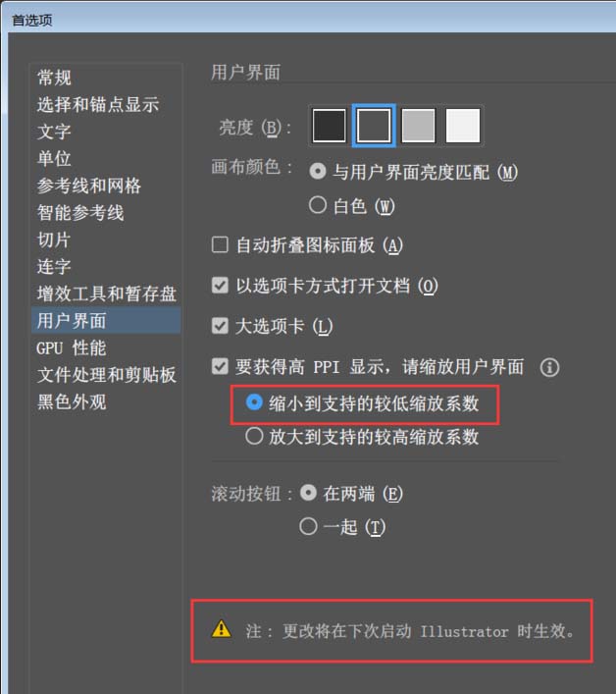616x694 pixels.
Task: Select 与用户界面亮度匹配 canvas color option
Action: pos(318,171)
